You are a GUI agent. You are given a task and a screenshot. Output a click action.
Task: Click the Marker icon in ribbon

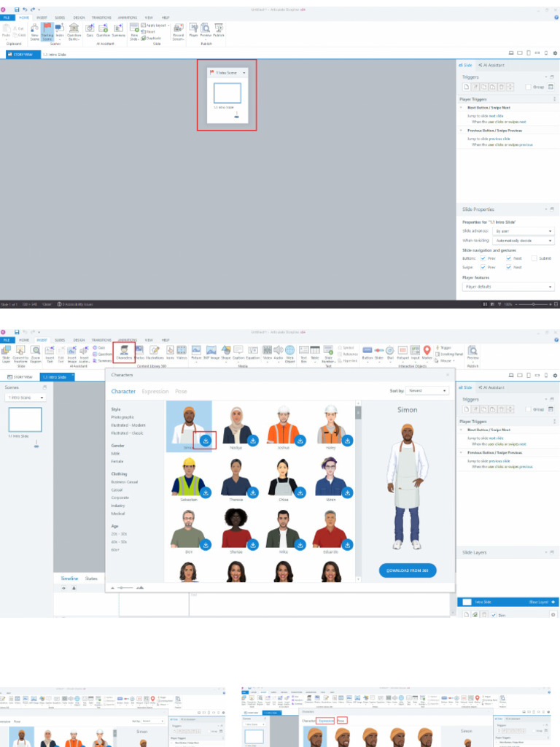point(427,353)
